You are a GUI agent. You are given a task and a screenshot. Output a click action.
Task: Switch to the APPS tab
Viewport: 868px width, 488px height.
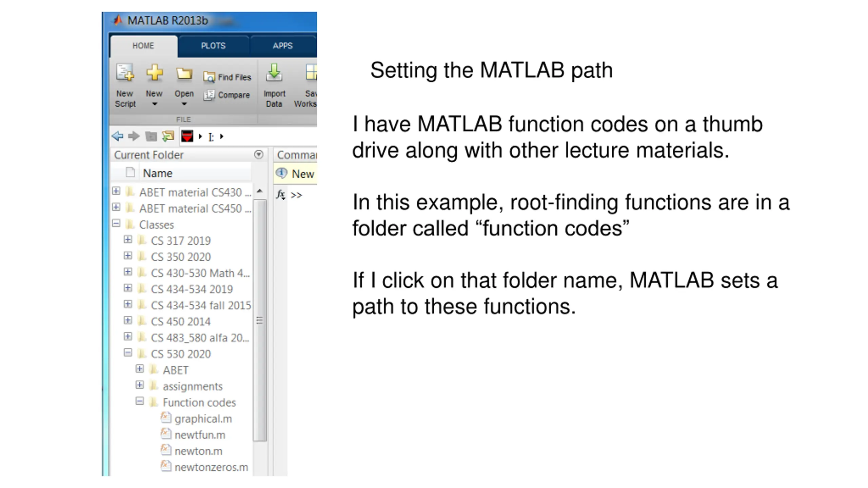(283, 46)
